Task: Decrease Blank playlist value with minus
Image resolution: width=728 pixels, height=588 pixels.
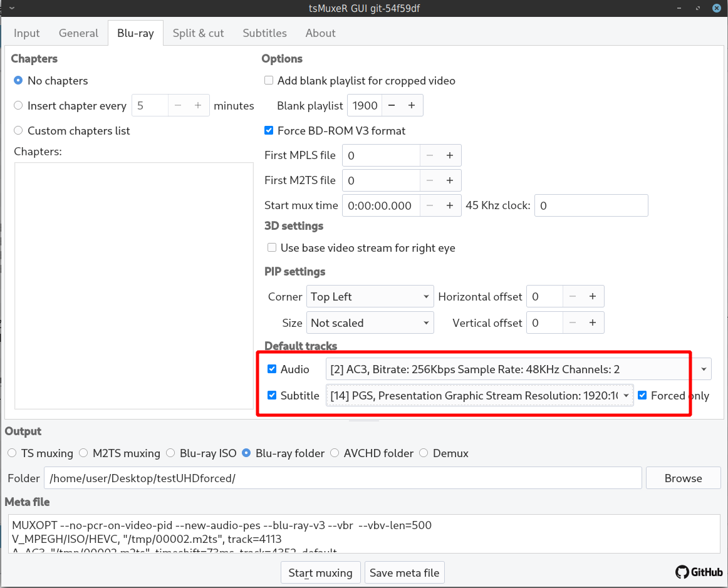Action: pos(392,105)
